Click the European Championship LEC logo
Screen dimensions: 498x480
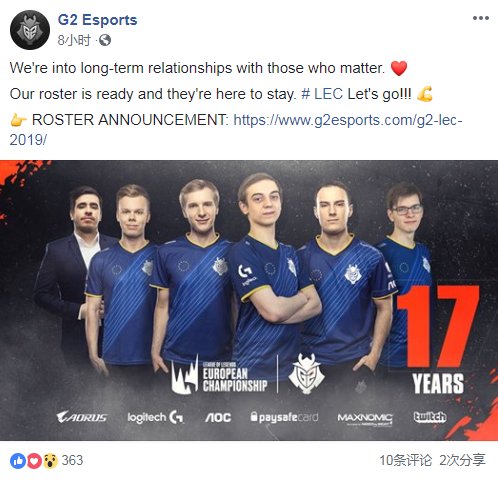tap(220, 375)
